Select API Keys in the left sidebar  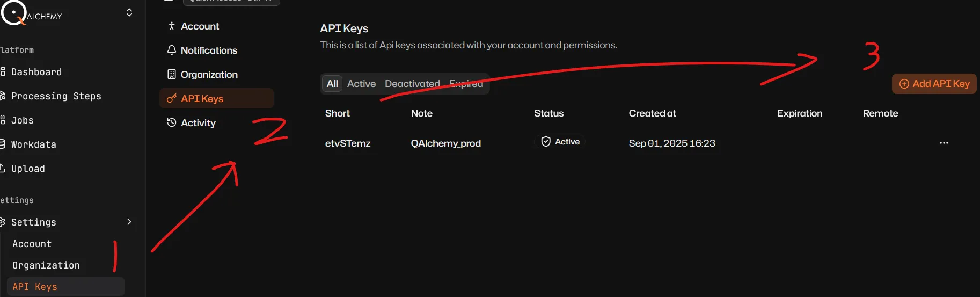click(x=65, y=287)
